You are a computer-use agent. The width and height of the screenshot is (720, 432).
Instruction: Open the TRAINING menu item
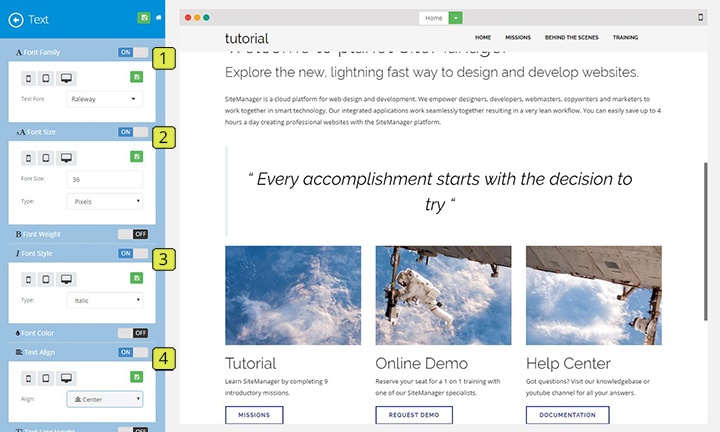coord(625,38)
